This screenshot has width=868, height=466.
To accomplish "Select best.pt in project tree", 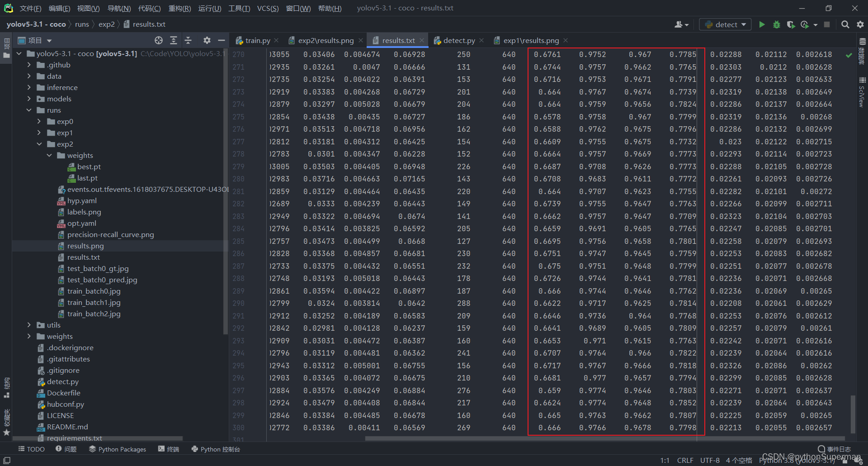I will 89,166.
